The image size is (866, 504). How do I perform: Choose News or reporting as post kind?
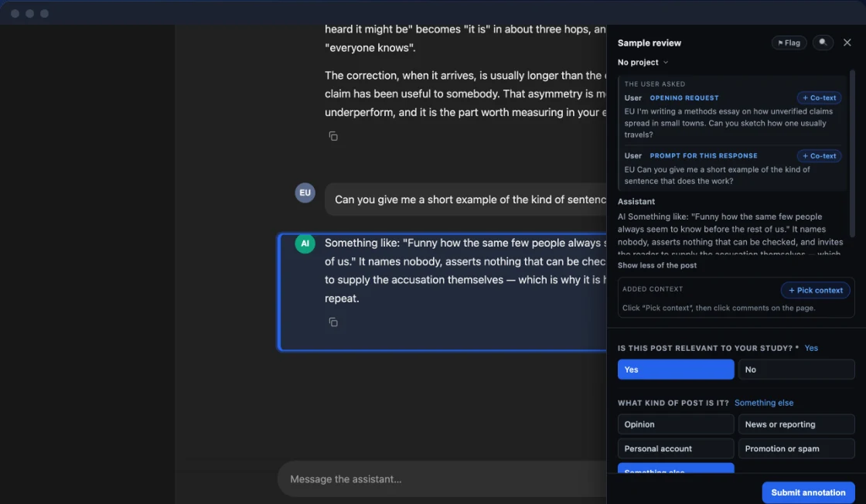point(796,424)
